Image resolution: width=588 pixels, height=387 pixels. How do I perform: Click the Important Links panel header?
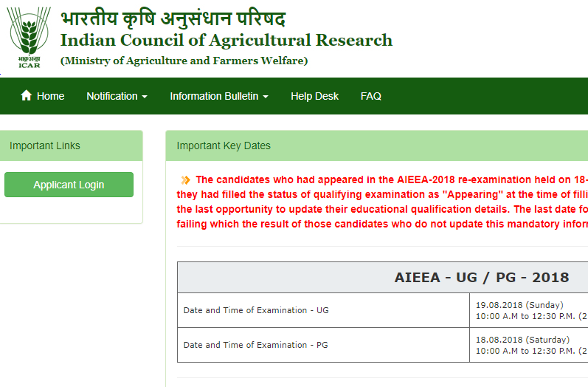coord(70,145)
